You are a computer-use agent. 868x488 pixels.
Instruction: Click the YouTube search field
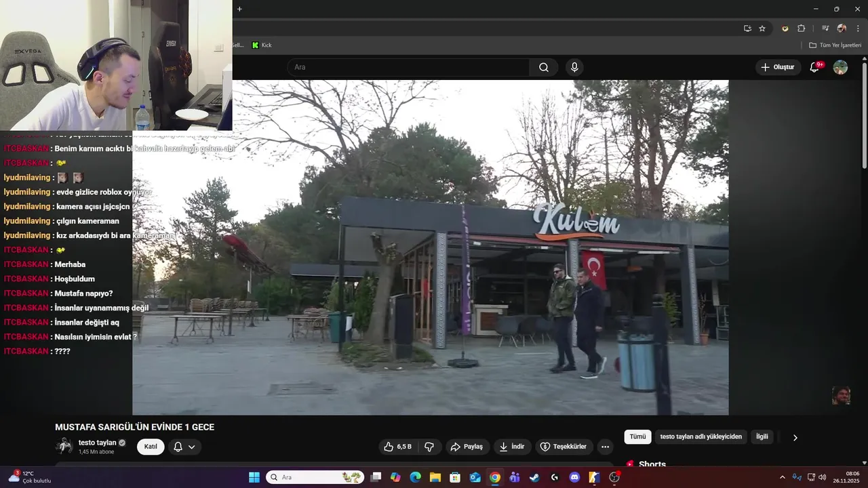pyautogui.click(x=408, y=67)
